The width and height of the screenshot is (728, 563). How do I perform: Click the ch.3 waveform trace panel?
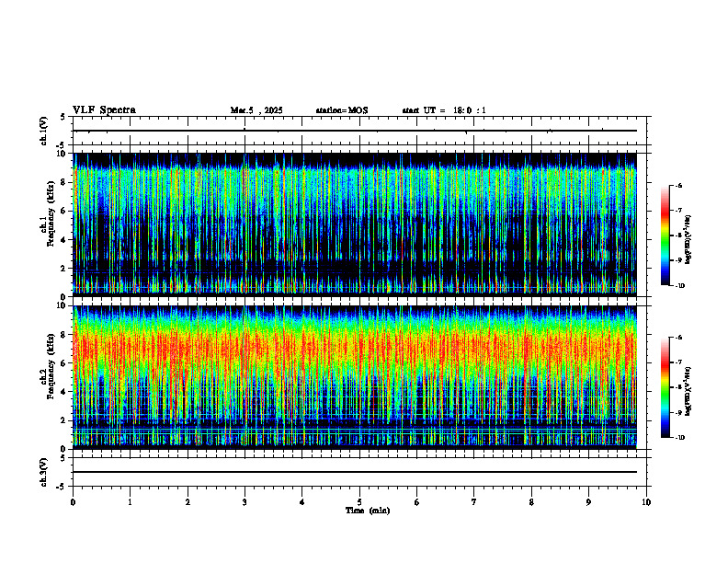tap(359, 472)
